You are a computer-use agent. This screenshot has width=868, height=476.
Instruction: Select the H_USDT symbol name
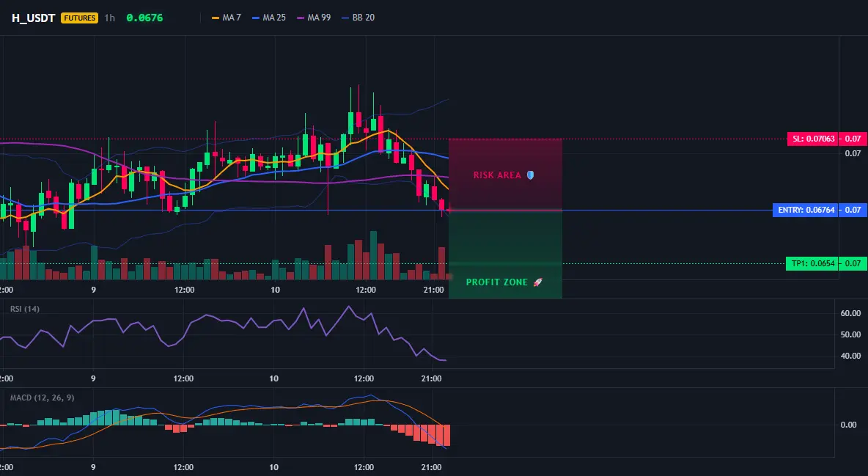pos(33,18)
